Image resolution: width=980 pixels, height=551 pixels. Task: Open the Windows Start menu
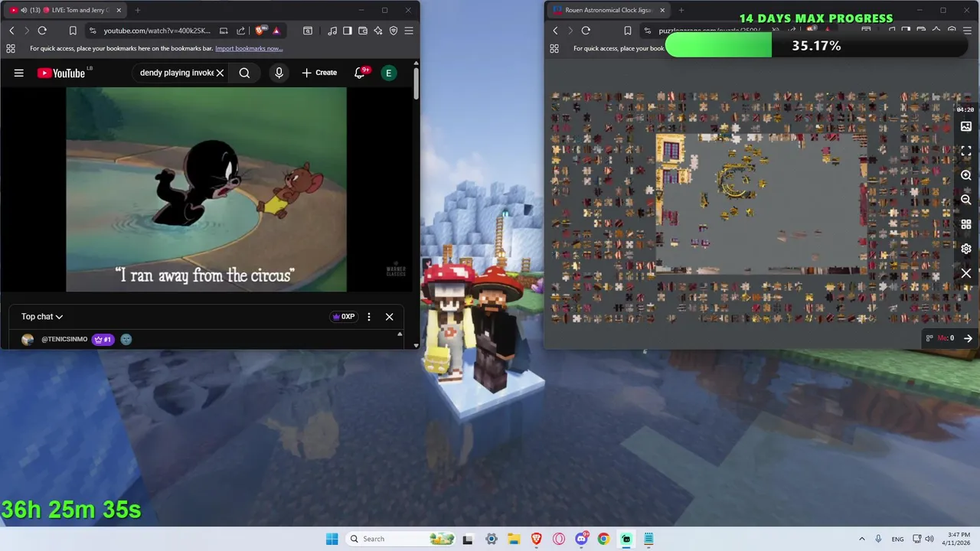coord(332,539)
